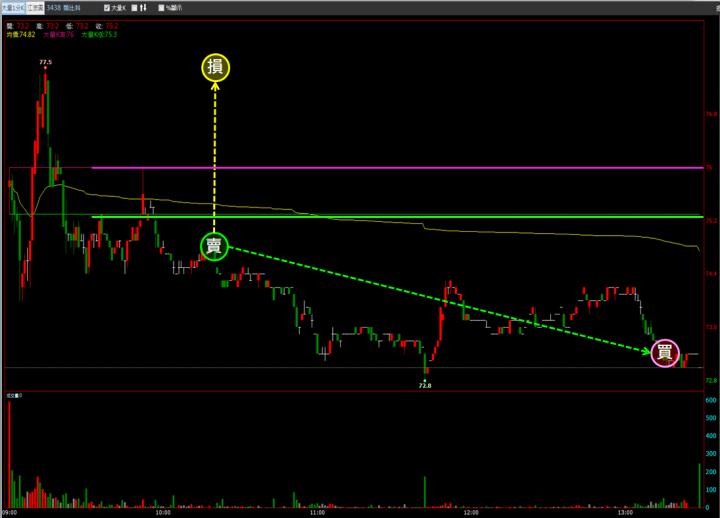
Task: Click the green 賣 sell marker
Action: tap(215, 246)
